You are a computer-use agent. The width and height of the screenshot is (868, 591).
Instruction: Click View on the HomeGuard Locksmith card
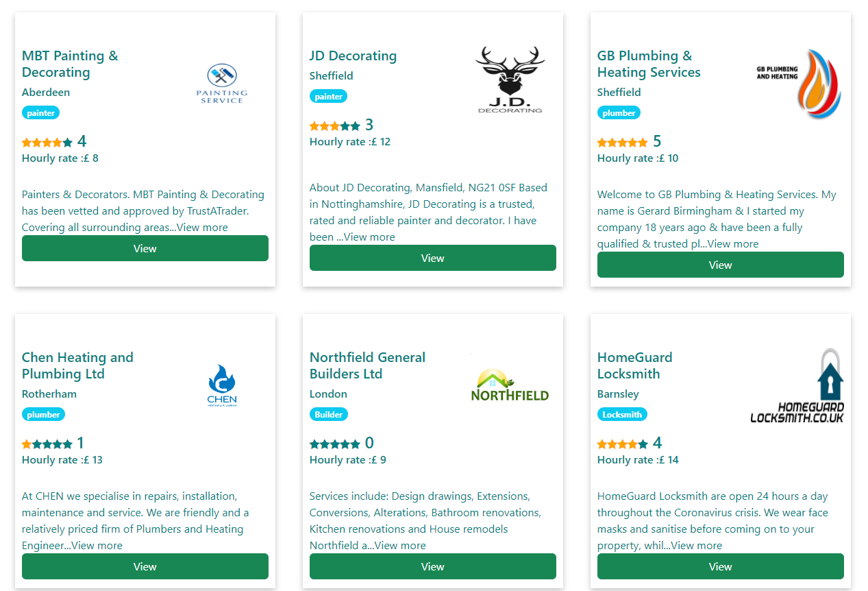point(720,566)
